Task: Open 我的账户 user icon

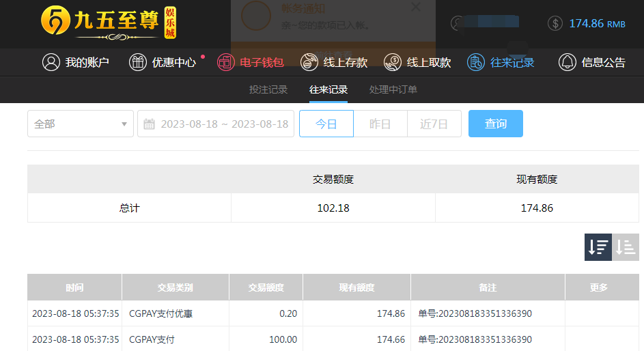Action: coord(51,62)
